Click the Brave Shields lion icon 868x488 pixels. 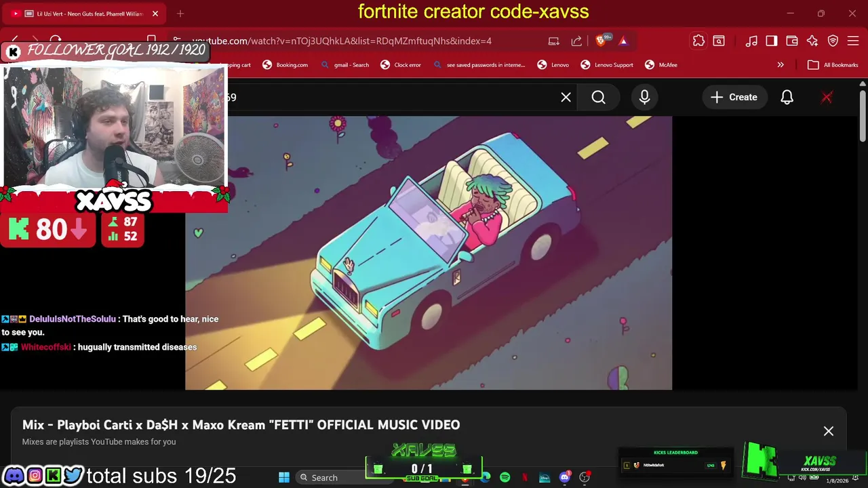601,41
